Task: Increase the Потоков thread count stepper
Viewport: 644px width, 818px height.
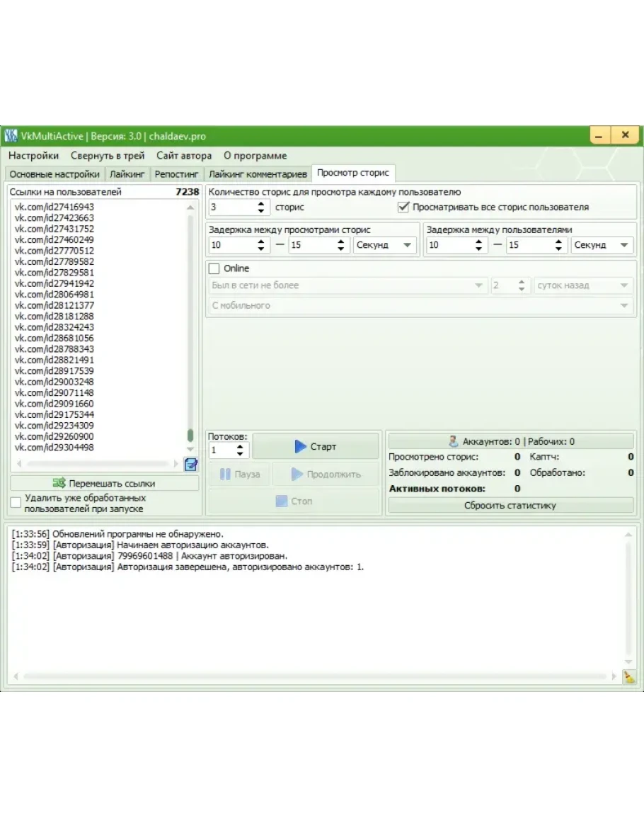Action: point(240,446)
